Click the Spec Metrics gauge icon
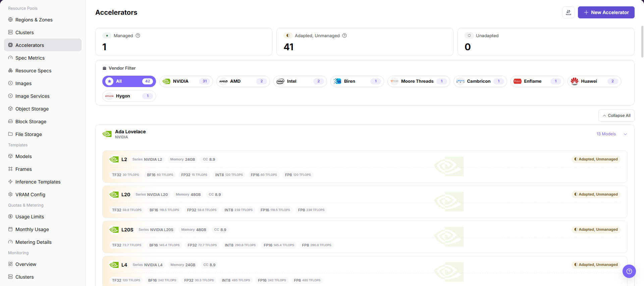 click(x=10, y=58)
